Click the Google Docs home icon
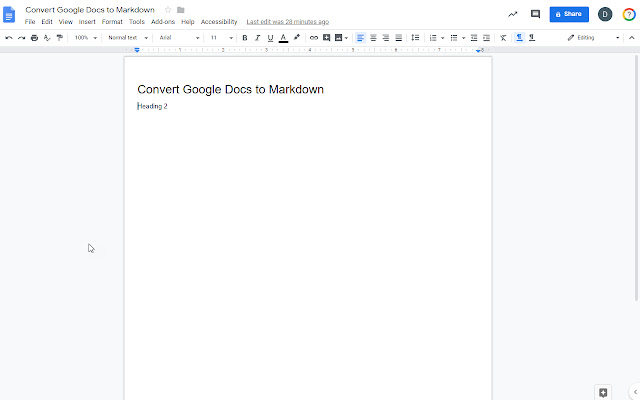This screenshot has height=400, width=640. 9,15
